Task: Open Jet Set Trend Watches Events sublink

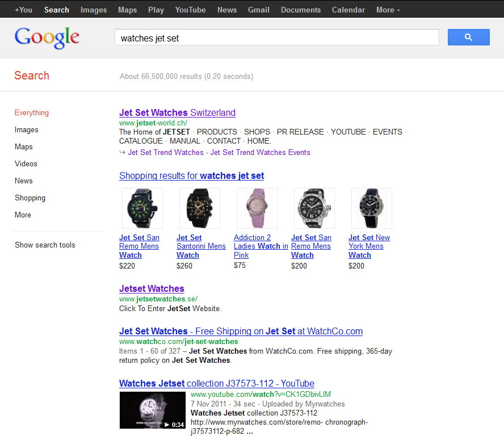Action: 260,152
